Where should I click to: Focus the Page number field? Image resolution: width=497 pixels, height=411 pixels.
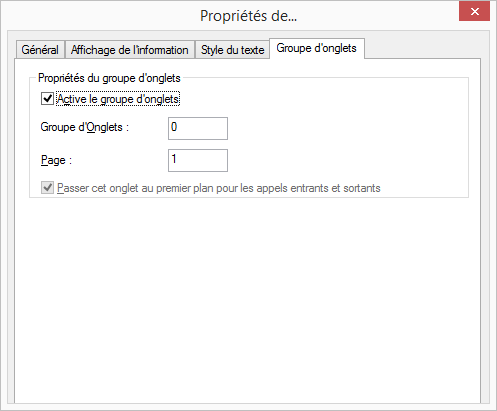(198, 161)
